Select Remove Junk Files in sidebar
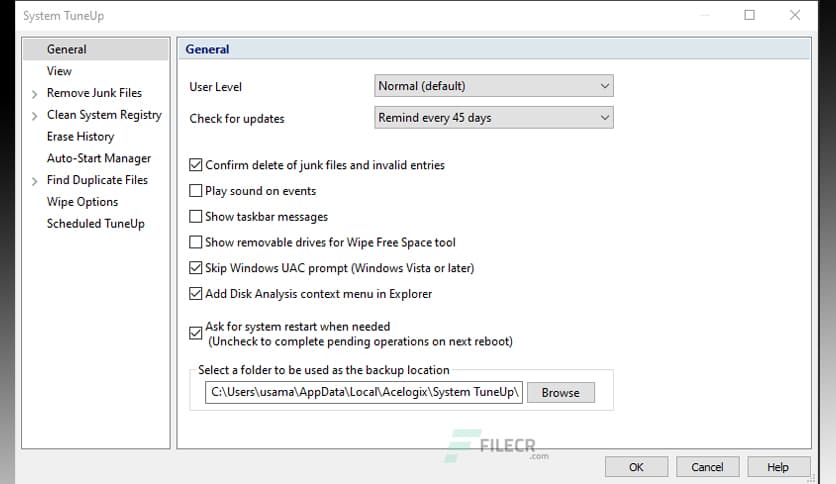836x484 pixels. [x=94, y=93]
